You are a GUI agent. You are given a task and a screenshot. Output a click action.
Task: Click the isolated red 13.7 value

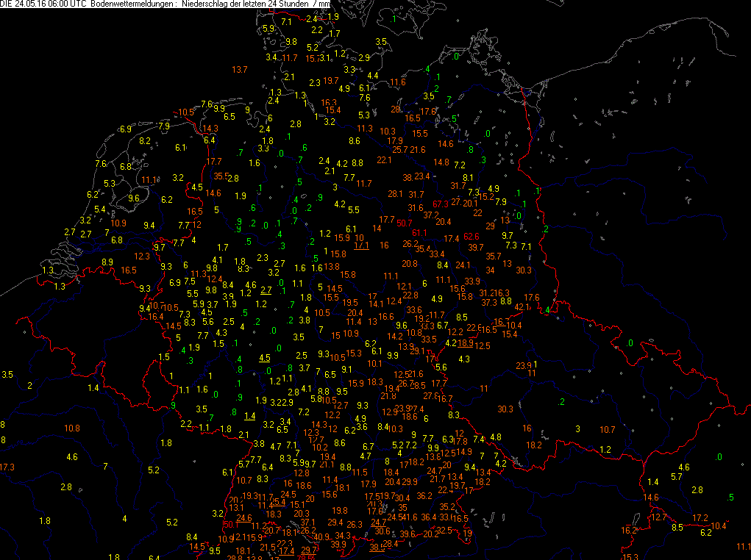tap(240, 69)
